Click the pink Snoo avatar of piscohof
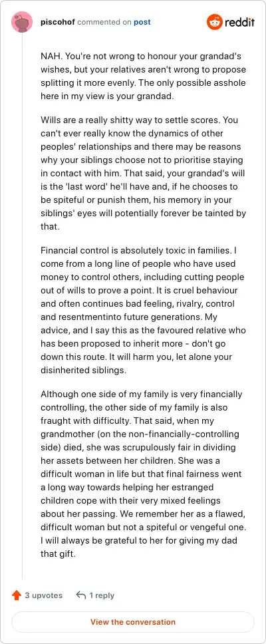This screenshot has width=266, height=644. click(22, 22)
